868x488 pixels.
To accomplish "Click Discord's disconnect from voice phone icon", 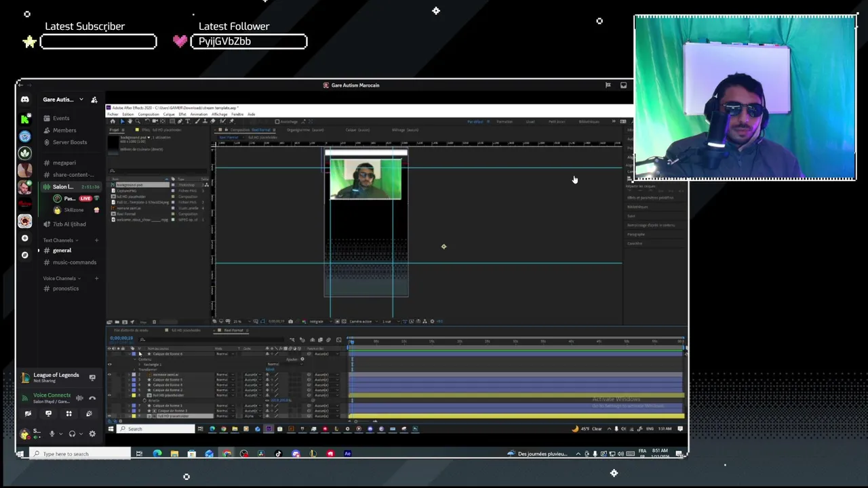I will (92, 398).
